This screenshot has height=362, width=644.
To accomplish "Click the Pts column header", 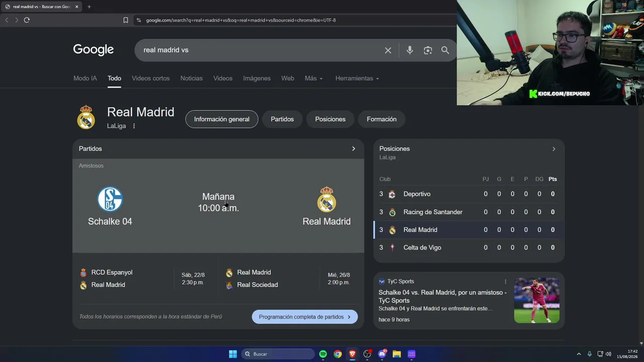I will [553, 179].
